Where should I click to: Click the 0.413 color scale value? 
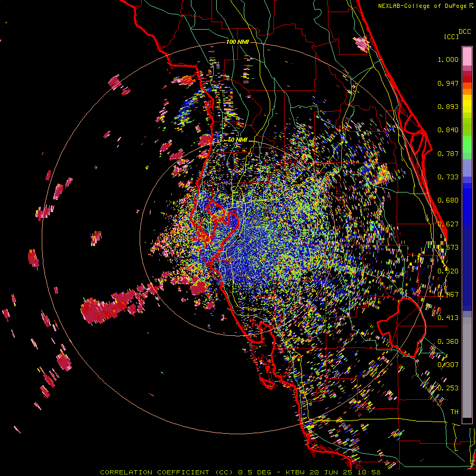click(x=448, y=318)
